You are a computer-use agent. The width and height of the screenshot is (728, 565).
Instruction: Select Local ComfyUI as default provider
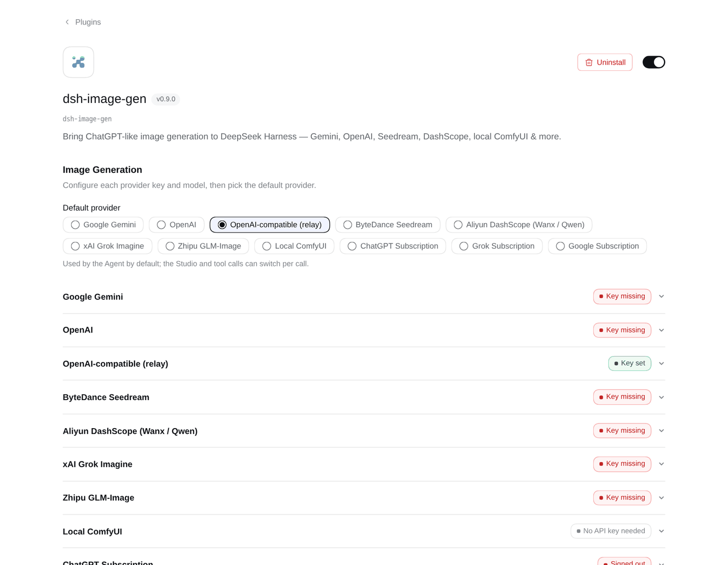coord(294,246)
